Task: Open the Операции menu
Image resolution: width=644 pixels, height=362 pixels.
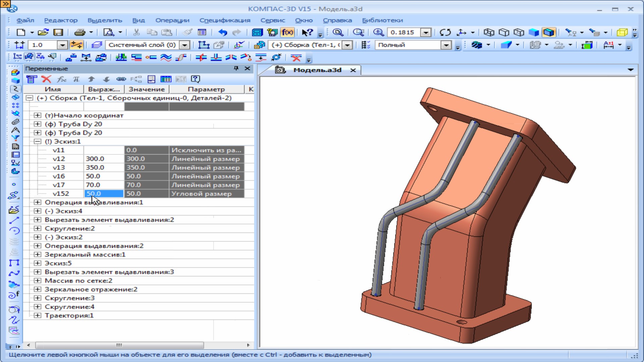Action: [x=172, y=20]
